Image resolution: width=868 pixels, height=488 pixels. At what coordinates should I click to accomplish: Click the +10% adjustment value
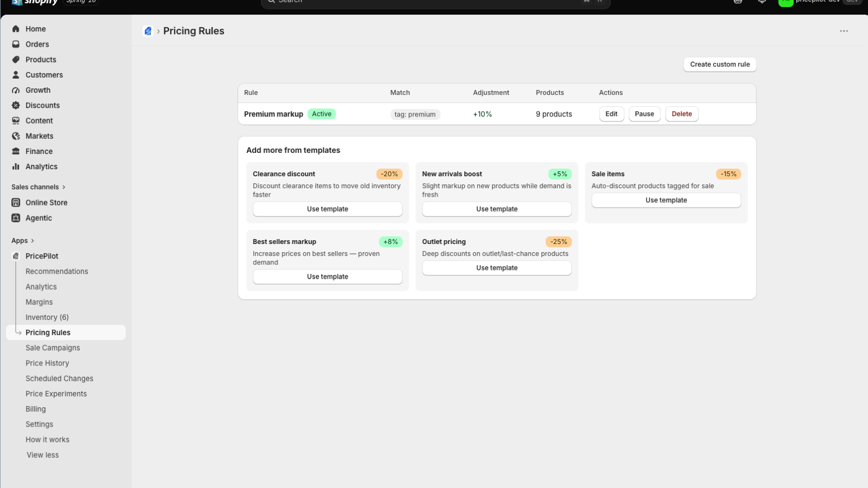[x=482, y=114]
